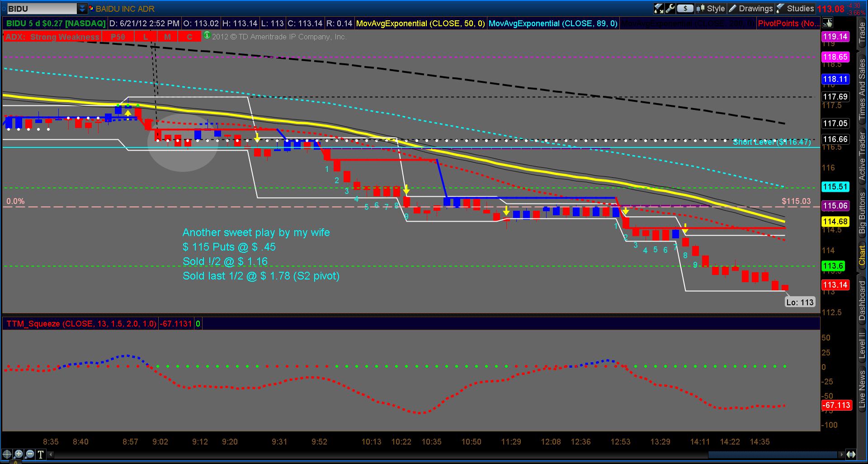The width and height of the screenshot is (868, 464).
Task: Click the TTM_Squeeze value -67.1131
Action: (175, 324)
